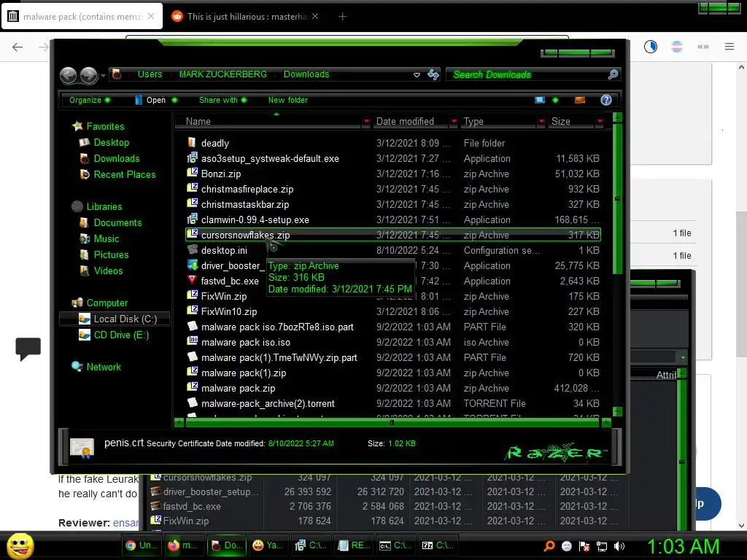The width and height of the screenshot is (747, 560).
Task: Select malware-pack_archive(2).torrent file
Action: 268,403
